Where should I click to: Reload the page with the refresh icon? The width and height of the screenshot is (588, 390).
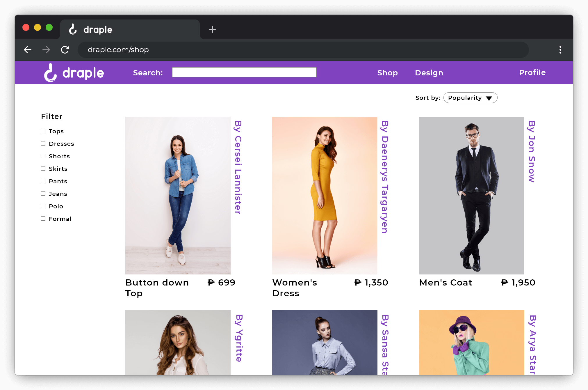click(65, 50)
